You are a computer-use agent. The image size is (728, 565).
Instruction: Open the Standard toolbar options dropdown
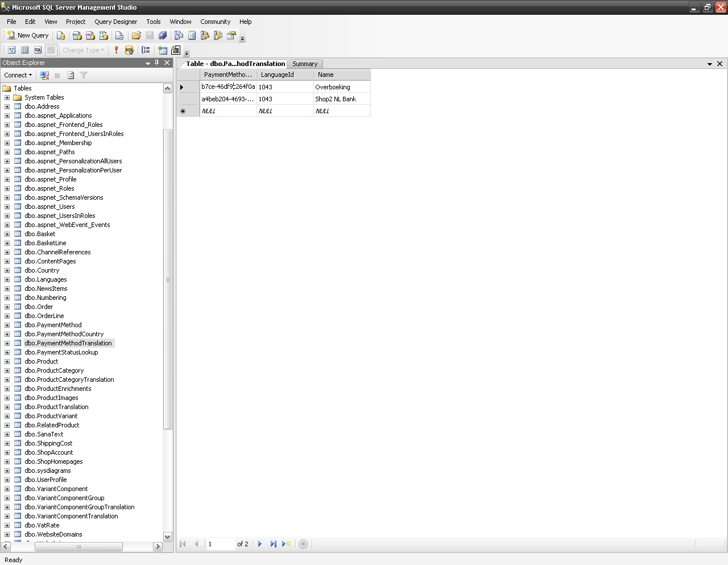coord(242,38)
